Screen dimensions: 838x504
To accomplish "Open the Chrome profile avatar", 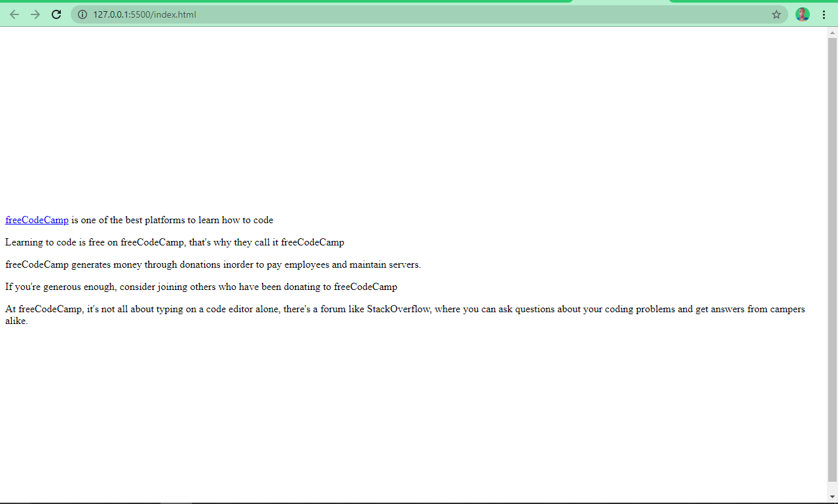I will pos(803,14).
